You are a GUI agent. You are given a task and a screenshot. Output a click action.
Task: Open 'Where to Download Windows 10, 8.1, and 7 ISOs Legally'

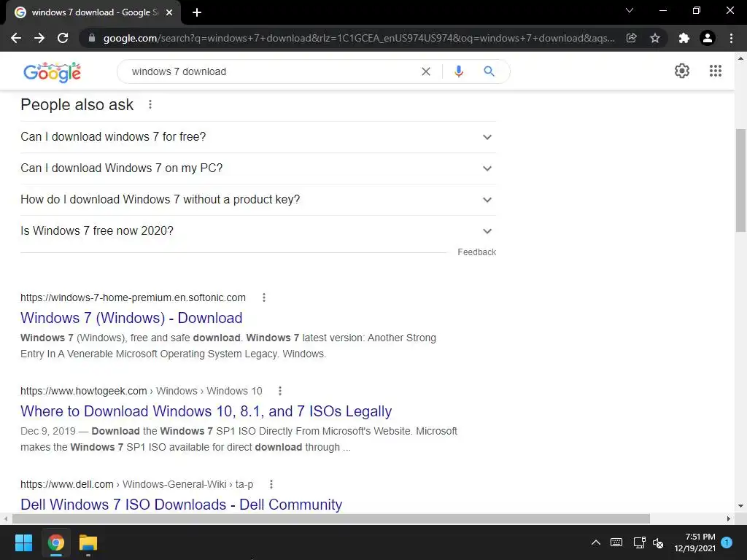tap(206, 411)
